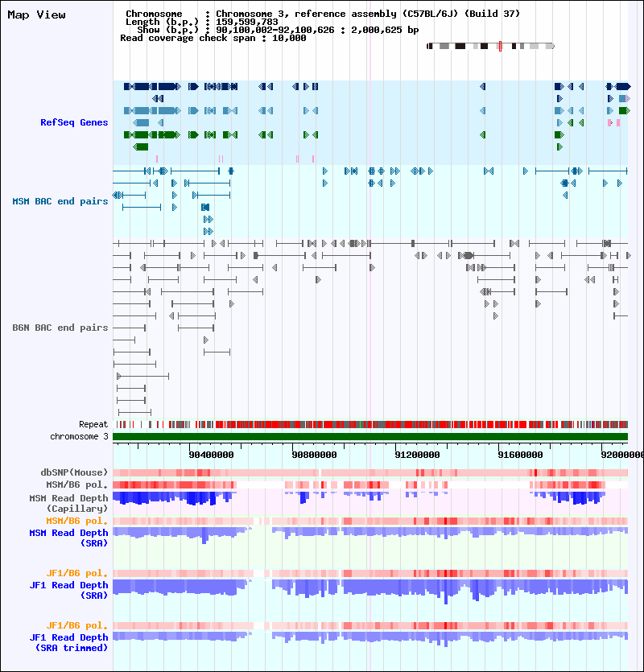The width and height of the screenshot is (644, 672).
Task: Click the 90400000 axis coordinate
Action: coord(211,455)
